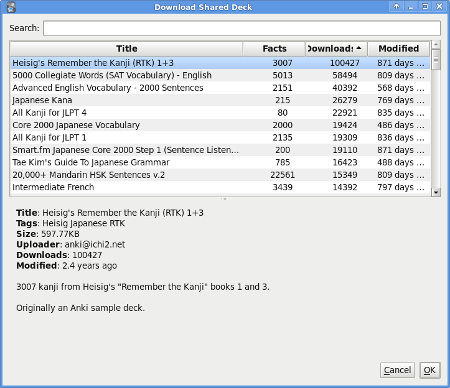Click the 568 days modified cell
The height and width of the screenshot is (388, 450).
[401, 88]
